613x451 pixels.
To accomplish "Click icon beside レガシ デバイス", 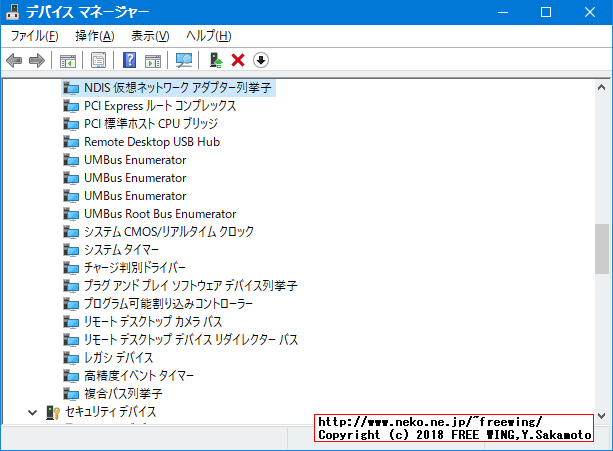I will click(71, 358).
